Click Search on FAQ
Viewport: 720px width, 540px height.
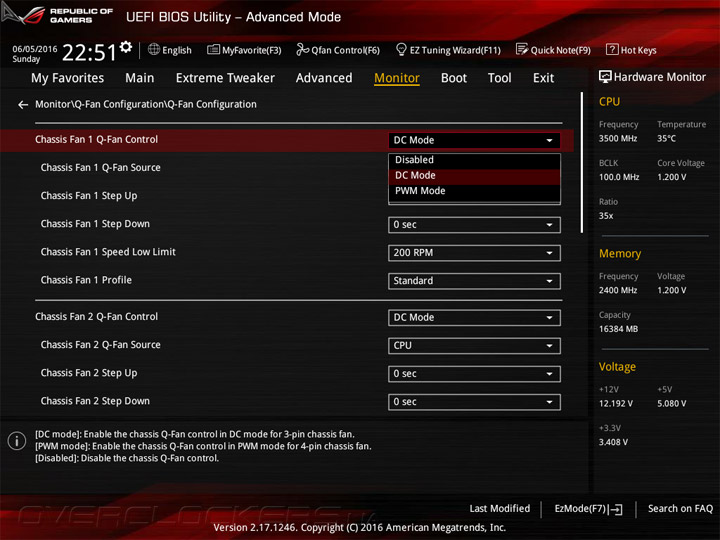(680, 508)
